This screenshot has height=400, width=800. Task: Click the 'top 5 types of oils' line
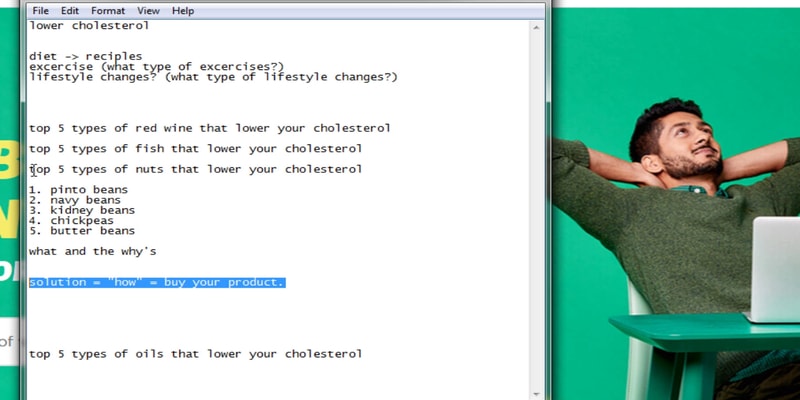coord(195,354)
